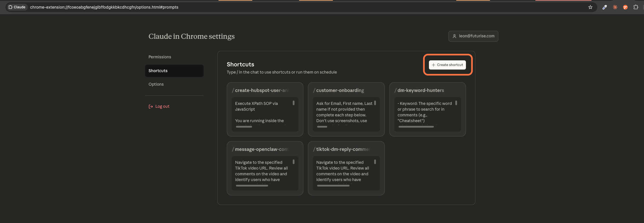Click the "Keyword: The specific word" prompt text
The height and width of the screenshot is (223, 644).
pyautogui.click(x=425, y=112)
